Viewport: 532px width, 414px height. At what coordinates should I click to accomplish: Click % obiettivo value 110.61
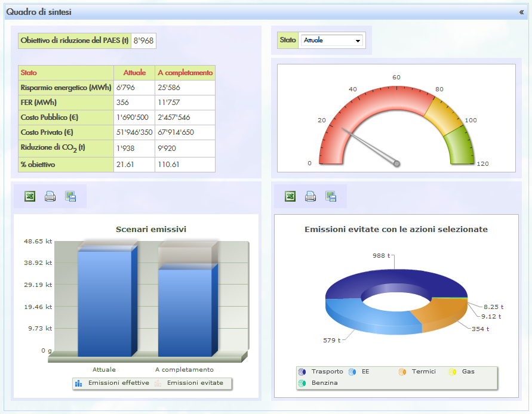(x=185, y=165)
